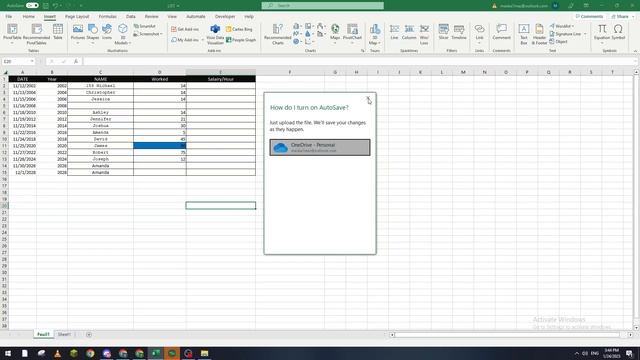Open File Explorer from the taskbar
The image size is (640, 360).
click(204, 353)
